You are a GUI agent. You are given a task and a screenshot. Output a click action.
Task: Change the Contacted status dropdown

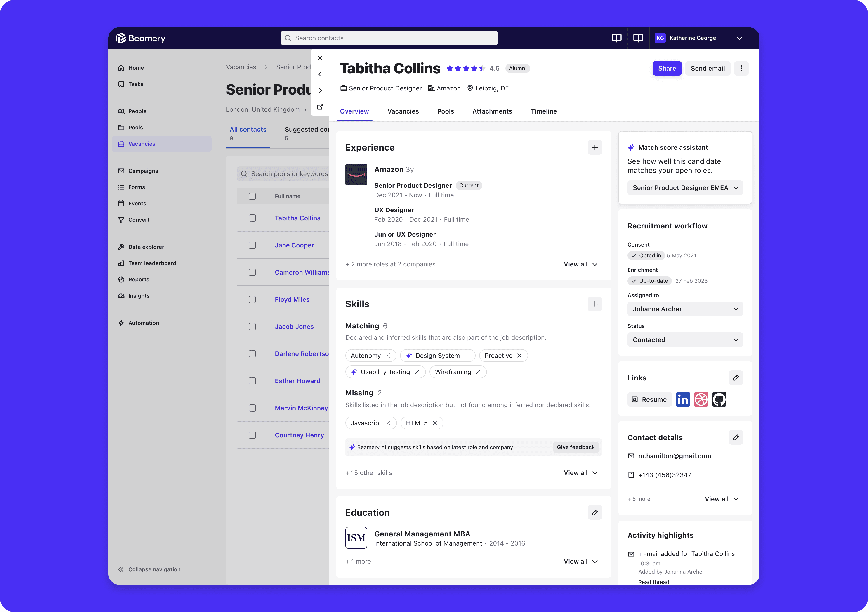pos(685,340)
